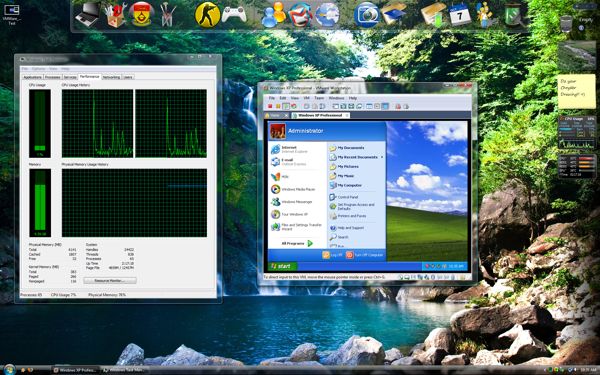Open MSN in the XP start menu
Viewport: 600px width, 375px height.
tap(280, 177)
